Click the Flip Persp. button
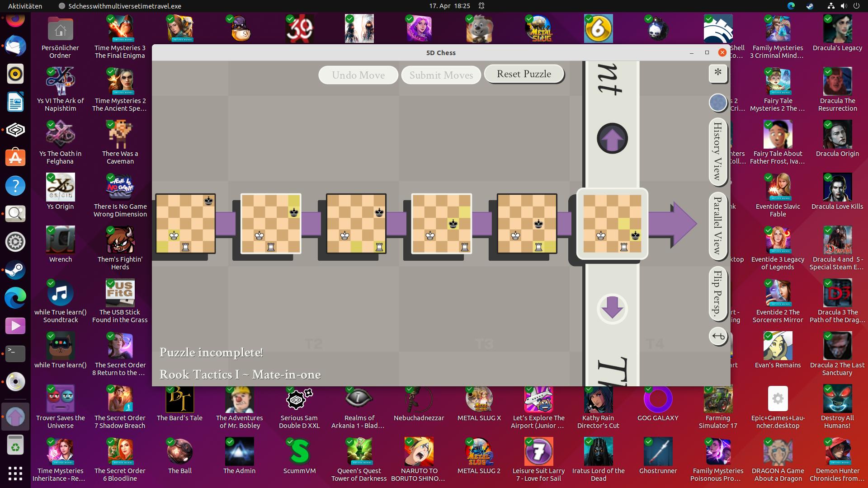The height and width of the screenshot is (488, 868). tap(717, 293)
